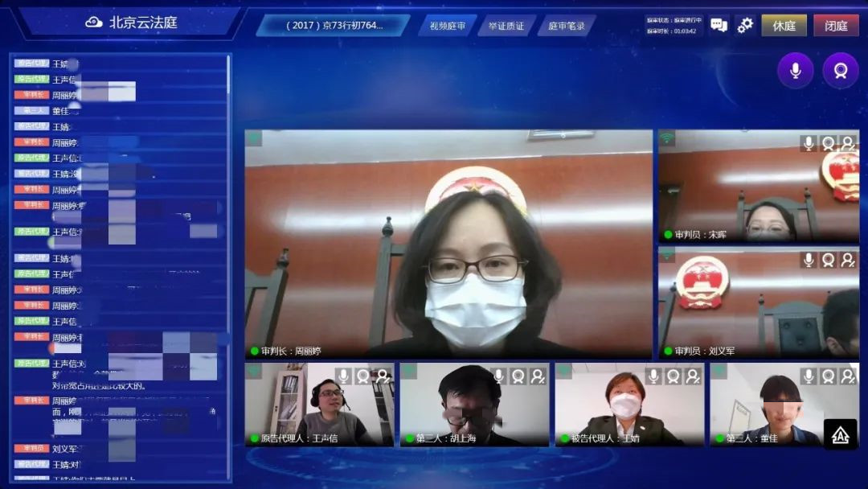Toggle my microphone with purple round button

(x=796, y=70)
